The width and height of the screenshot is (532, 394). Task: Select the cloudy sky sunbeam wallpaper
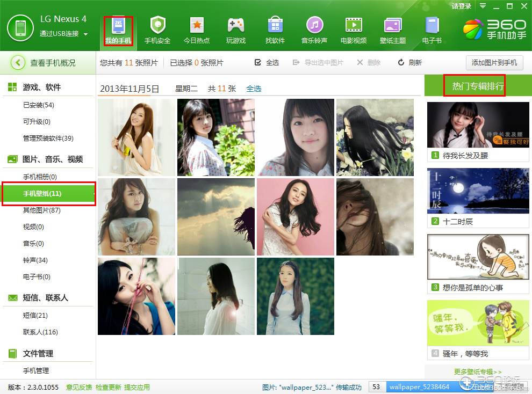click(216, 217)
